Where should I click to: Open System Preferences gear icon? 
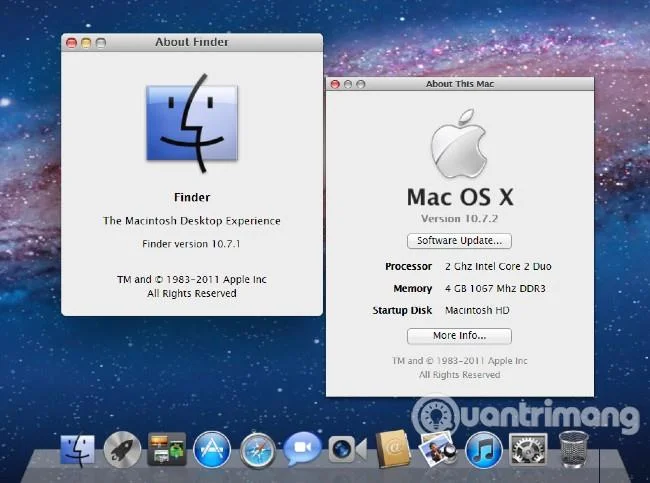(x=528, y=449)
